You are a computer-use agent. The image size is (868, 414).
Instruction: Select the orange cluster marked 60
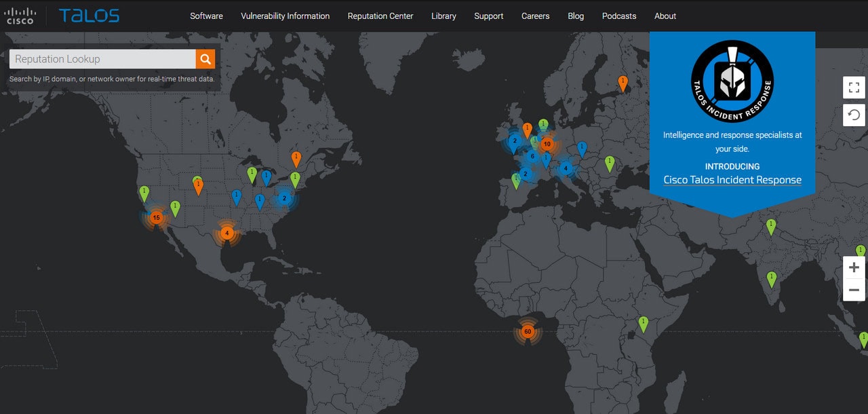pyautogui.click(x=528, y=332)
